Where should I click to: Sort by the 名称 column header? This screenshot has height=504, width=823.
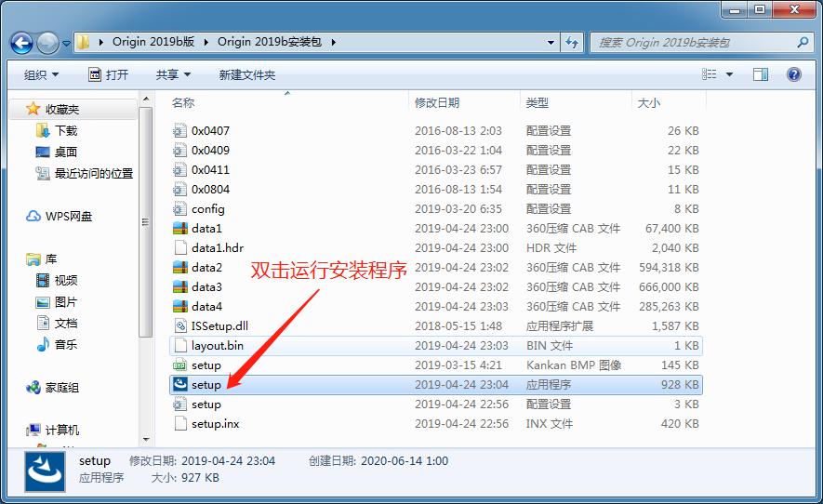[x=182, y=103]
